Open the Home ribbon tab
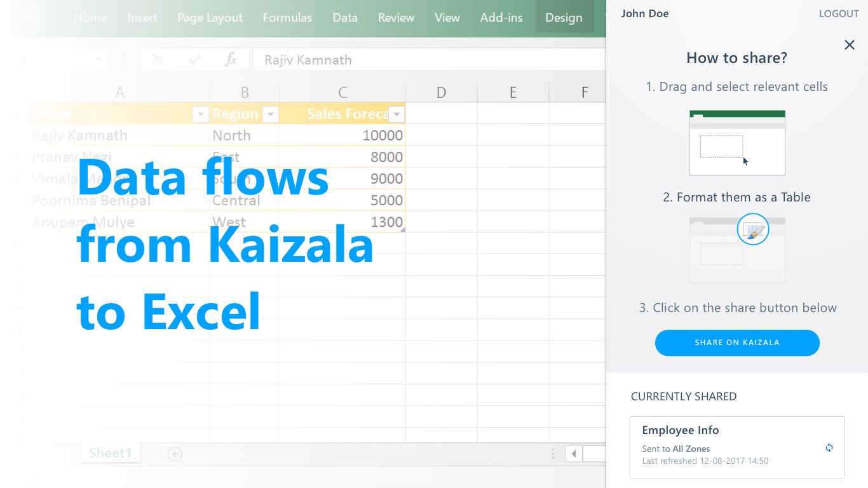Viewport: 868px width, 488px height. pyautogui.click(x=90, y=18)
